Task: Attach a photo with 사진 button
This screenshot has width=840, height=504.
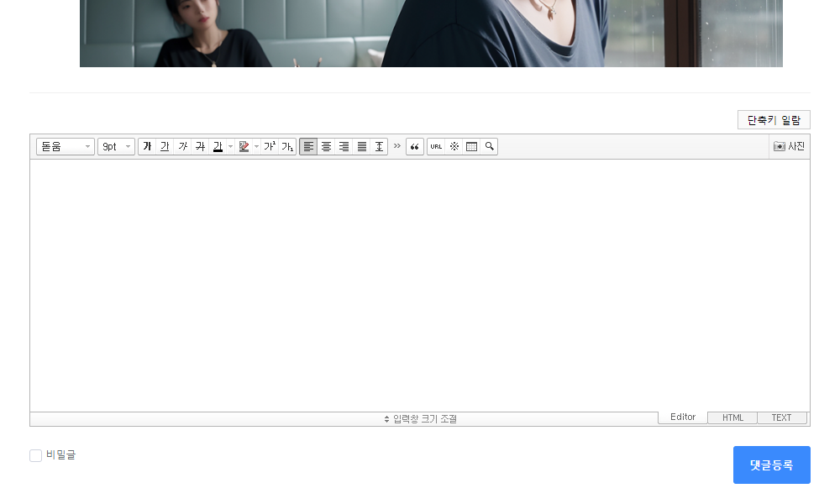Action: pos(789,146)
